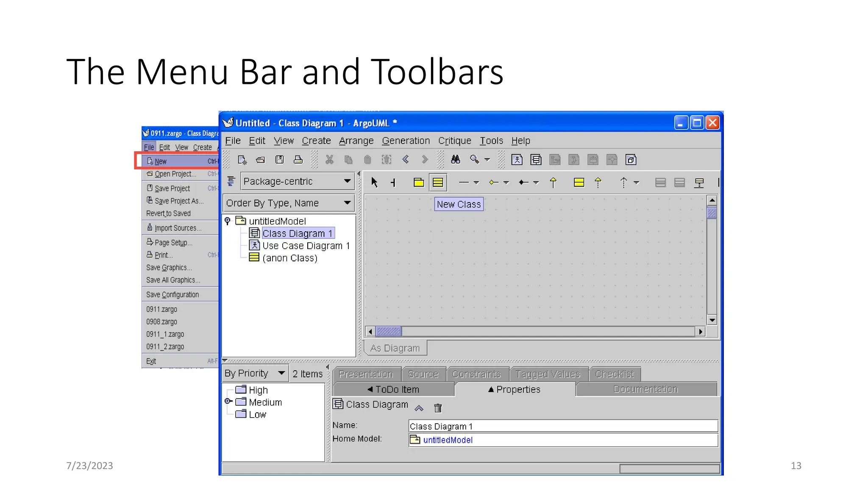Select the Aggregation diamond tool

(x=493, y=183)
